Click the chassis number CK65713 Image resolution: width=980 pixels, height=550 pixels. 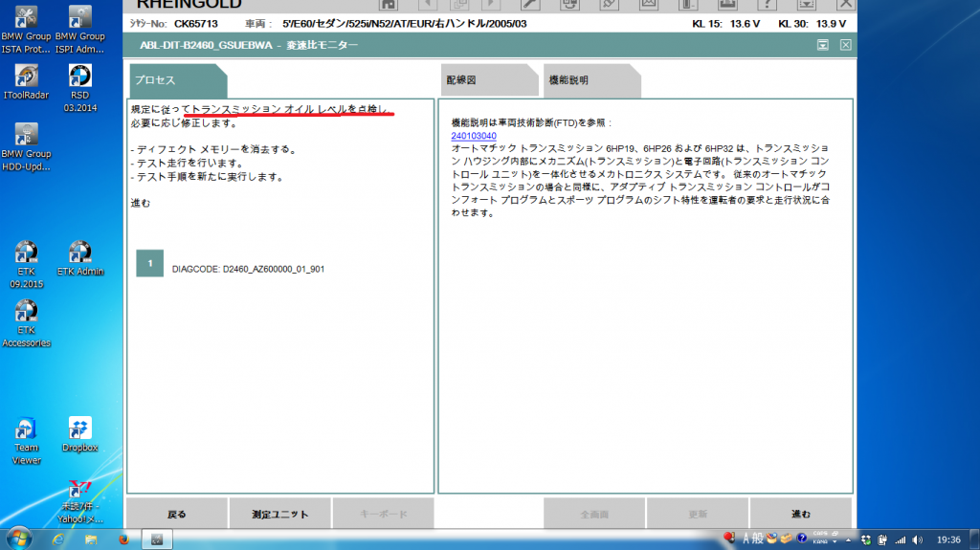click(195, 24)
